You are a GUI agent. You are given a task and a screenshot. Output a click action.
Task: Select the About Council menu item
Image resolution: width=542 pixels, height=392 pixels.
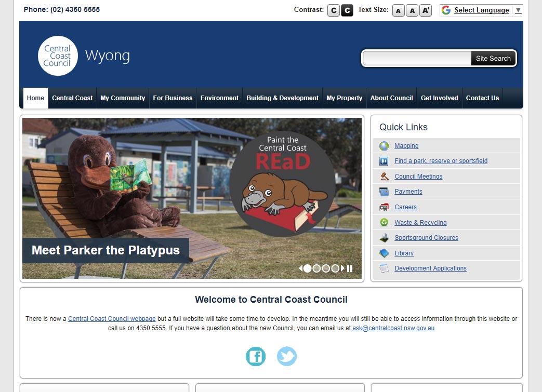pyautogui.click(x=391, y=98)
